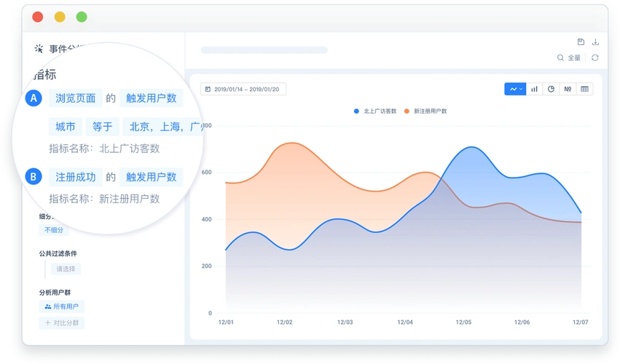Click the 12/05 x-axis label
This screenshot has width=620, height=364.
(463, 322)
